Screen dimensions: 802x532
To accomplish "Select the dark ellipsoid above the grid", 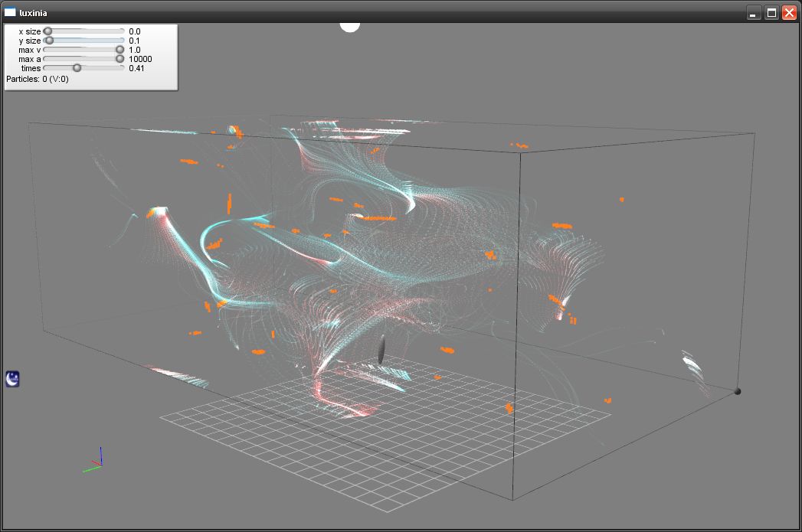I will tap(381, 349).
